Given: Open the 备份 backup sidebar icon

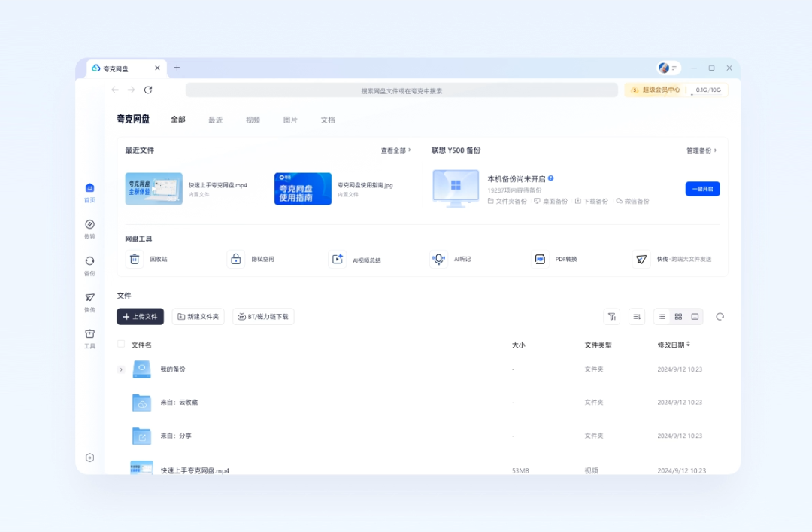Looking at the screenshot, I should pos(89,266).
